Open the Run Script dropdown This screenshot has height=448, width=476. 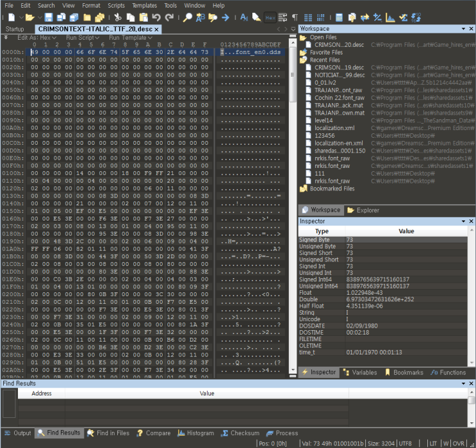[83, 38]
